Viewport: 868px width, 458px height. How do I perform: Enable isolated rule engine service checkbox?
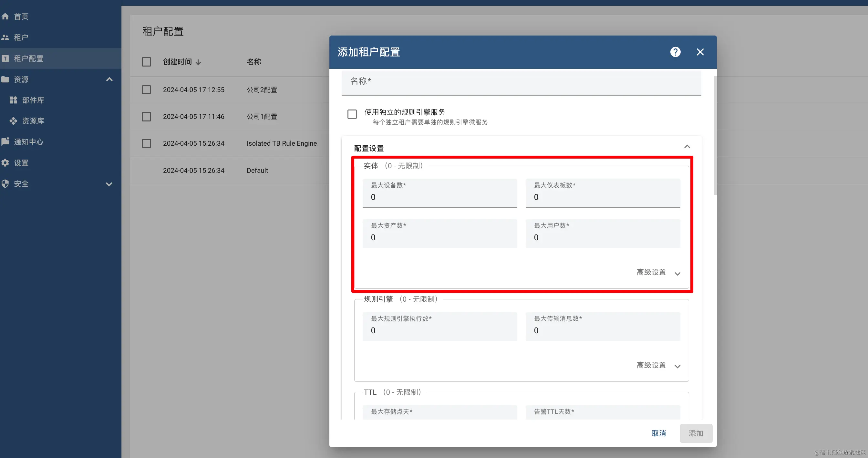(352, 114)
